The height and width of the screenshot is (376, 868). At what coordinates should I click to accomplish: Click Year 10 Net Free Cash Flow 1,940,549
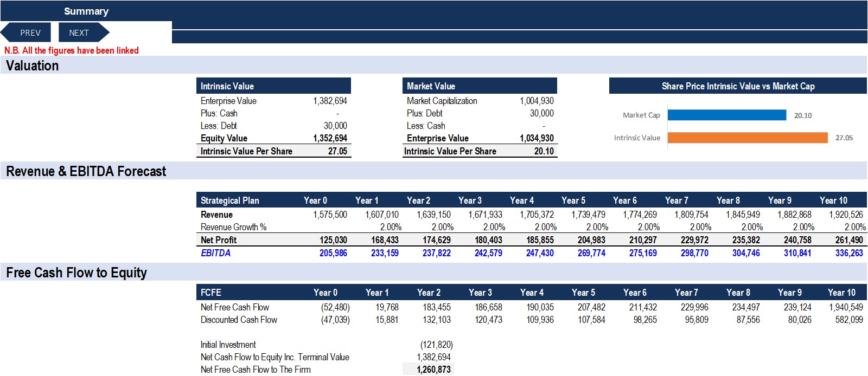point(846,307)
